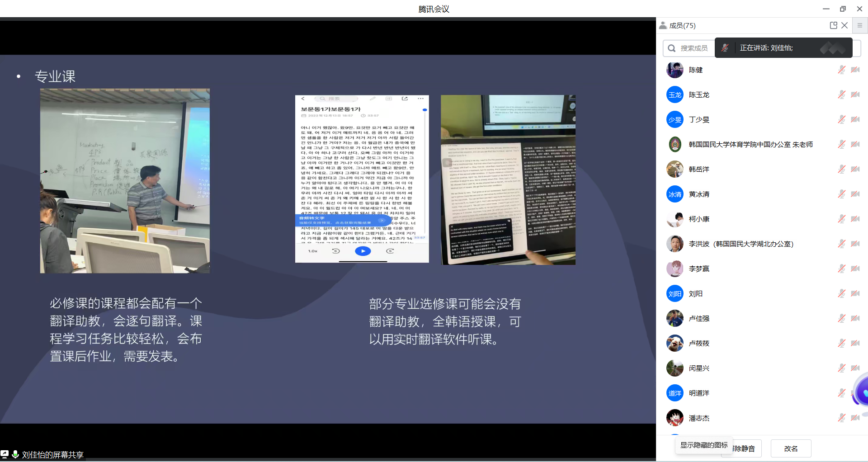Pop out the members panel into separate window
Viewport: 868px width, 462px height.
point(833,25)
